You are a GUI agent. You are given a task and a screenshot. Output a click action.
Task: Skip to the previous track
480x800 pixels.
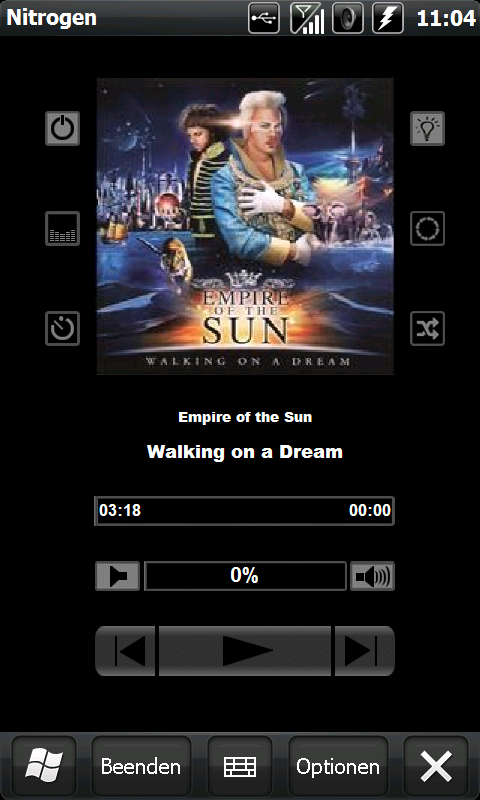tap(125, 651)
